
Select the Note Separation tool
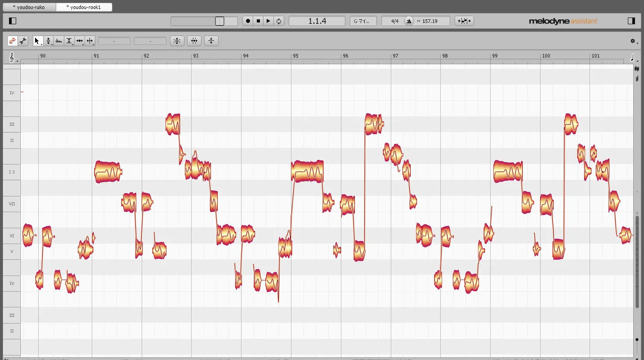tap(89, 41)
